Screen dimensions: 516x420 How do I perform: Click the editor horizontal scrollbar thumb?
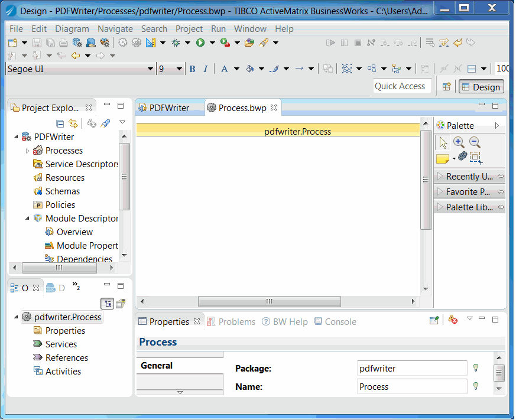point(269,301)
